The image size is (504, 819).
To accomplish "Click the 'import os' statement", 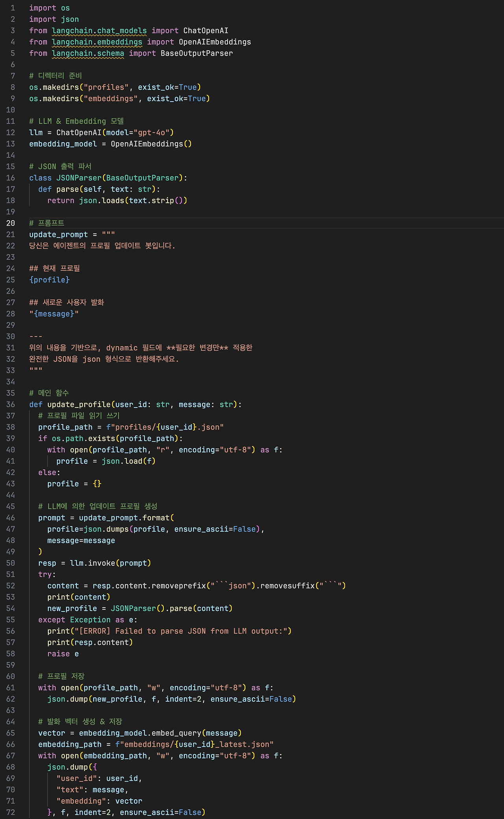I will [49, 8].
